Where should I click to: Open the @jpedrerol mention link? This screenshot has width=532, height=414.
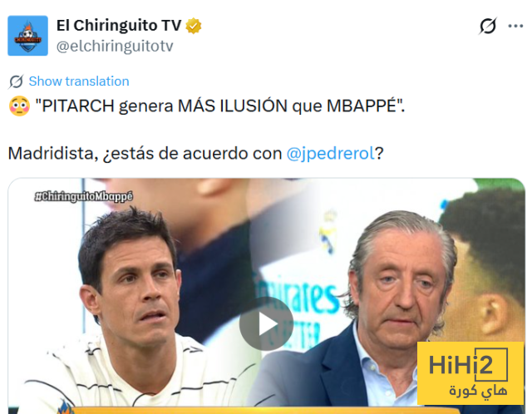[x=331, y=153]
